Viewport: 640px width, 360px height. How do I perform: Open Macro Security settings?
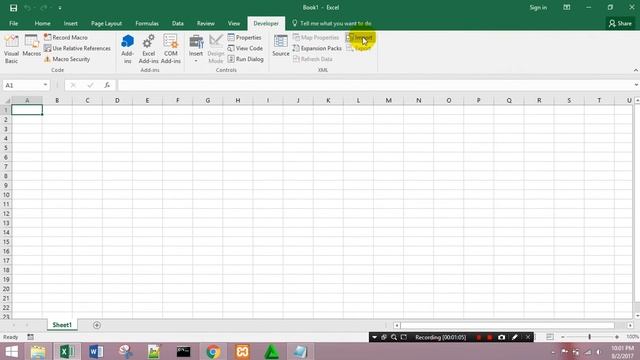(67, 59)
